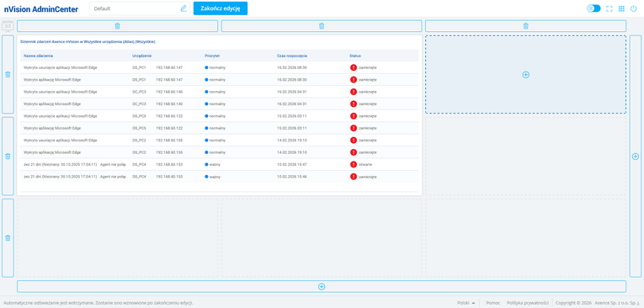644x308 pixels.
Task: Sort by the Status column header
Action: tap(355, 56)
